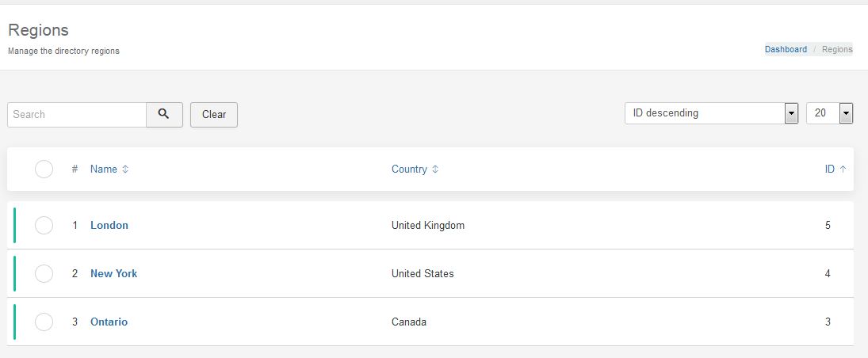Sort the table by the Name header
Image resolution: width=868 pixels, height=358 pixels.
tap(104, 169)
